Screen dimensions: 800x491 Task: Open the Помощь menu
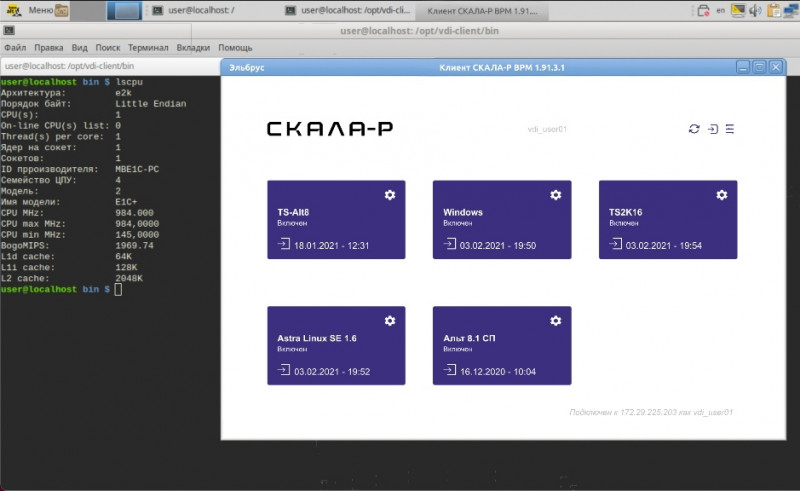(235, 47)
